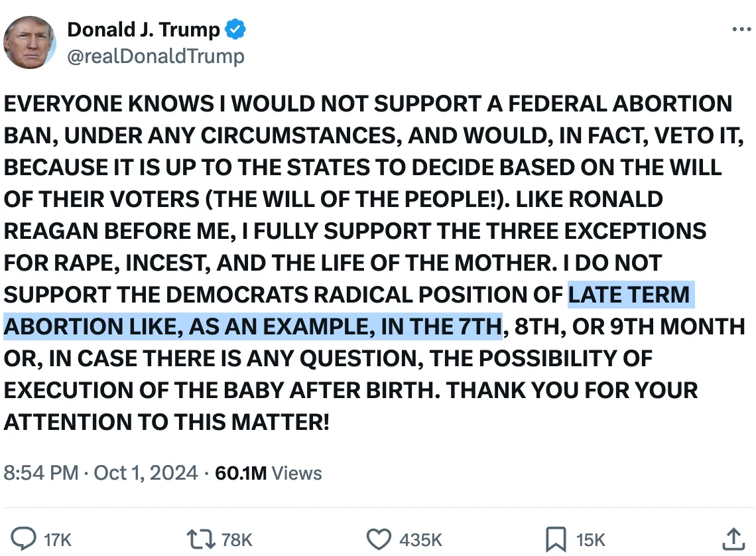Click the blue verified checkmark badge
The height and width of the screenshot is (556, 756).
pos(236,30)
